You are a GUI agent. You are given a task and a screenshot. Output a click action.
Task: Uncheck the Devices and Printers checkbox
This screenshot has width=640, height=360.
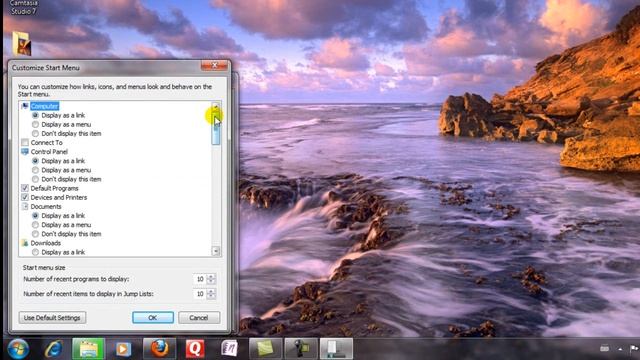coord(25,197)
